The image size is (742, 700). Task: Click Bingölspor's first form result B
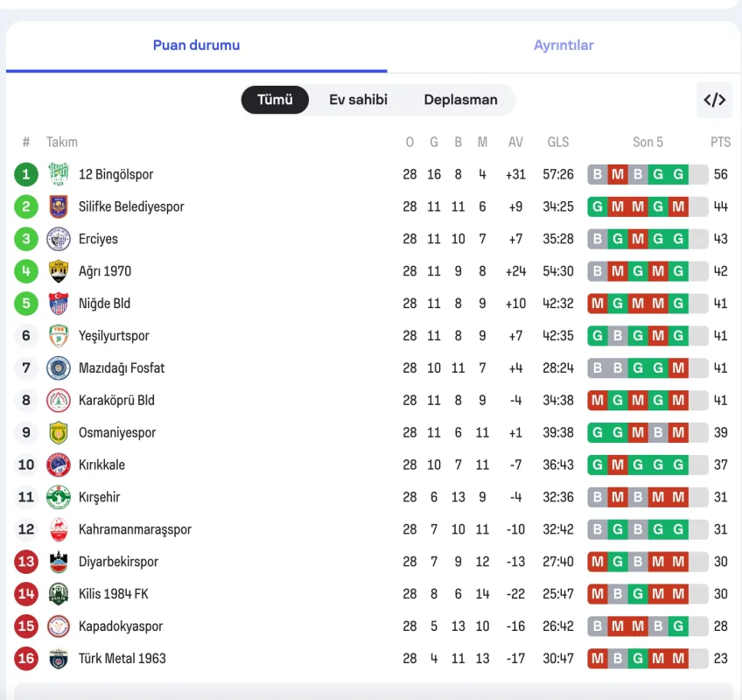(598, 174)
